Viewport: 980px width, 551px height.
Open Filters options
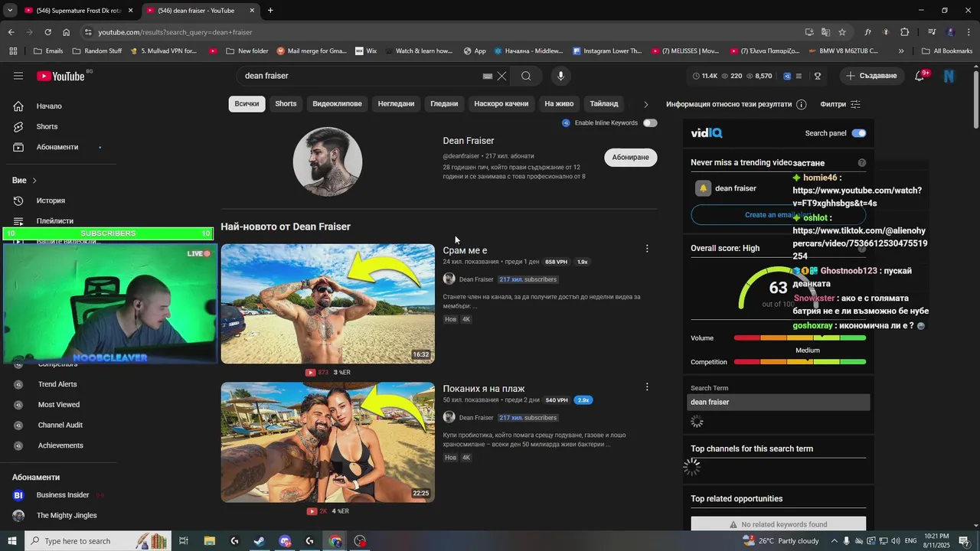[x=841, y=104]
